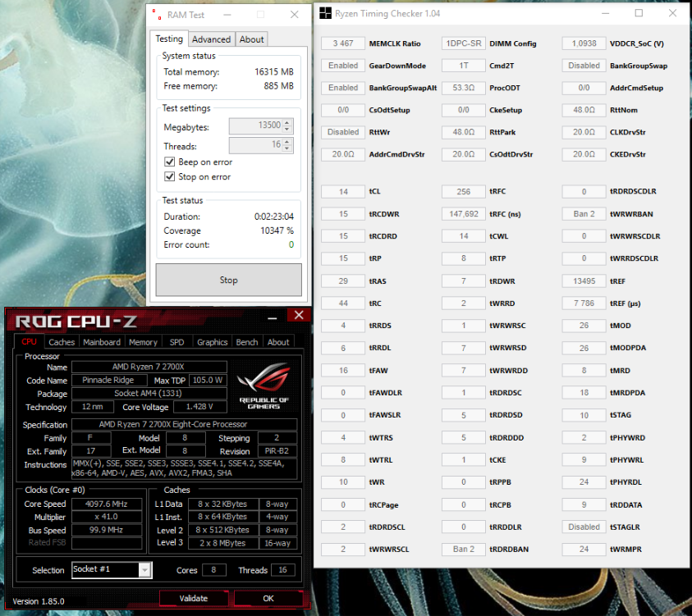Viewport: 692px width, 616px height.
Task: Click the Error count value 0
Action: click(291, 244)
